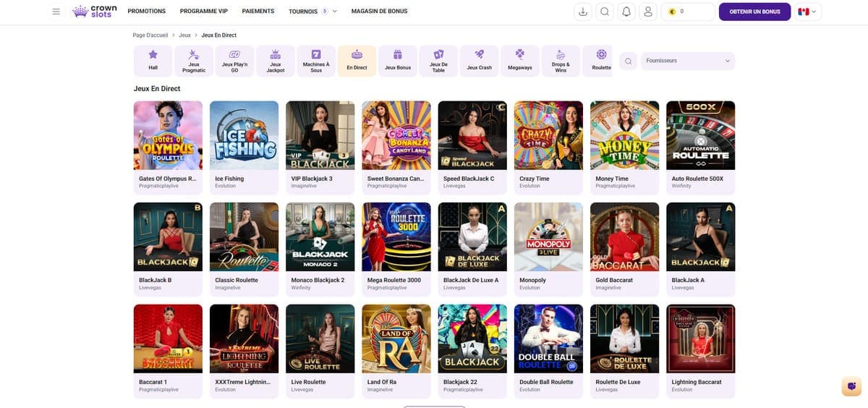Expand the Tournois menu chevron
868x408 pixels.
point(335,12)
